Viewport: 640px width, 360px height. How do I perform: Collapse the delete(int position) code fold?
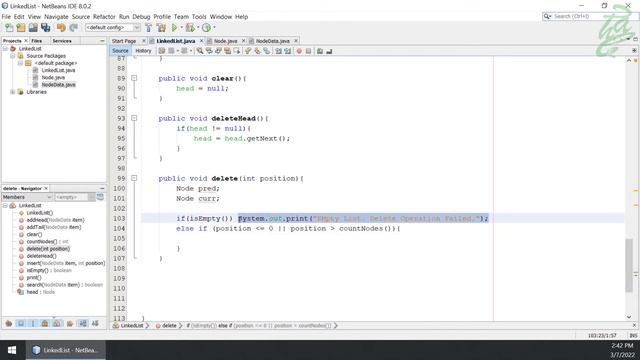134,178
